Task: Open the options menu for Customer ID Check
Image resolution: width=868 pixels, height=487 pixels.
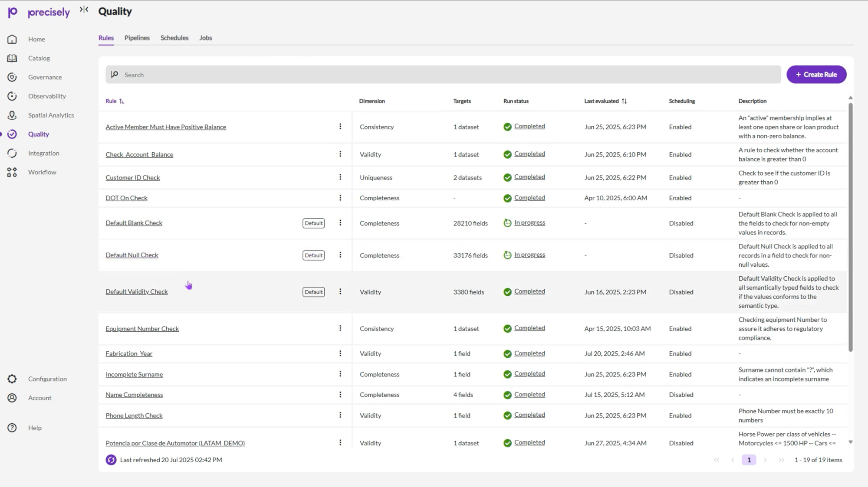Action: (340, 177)
